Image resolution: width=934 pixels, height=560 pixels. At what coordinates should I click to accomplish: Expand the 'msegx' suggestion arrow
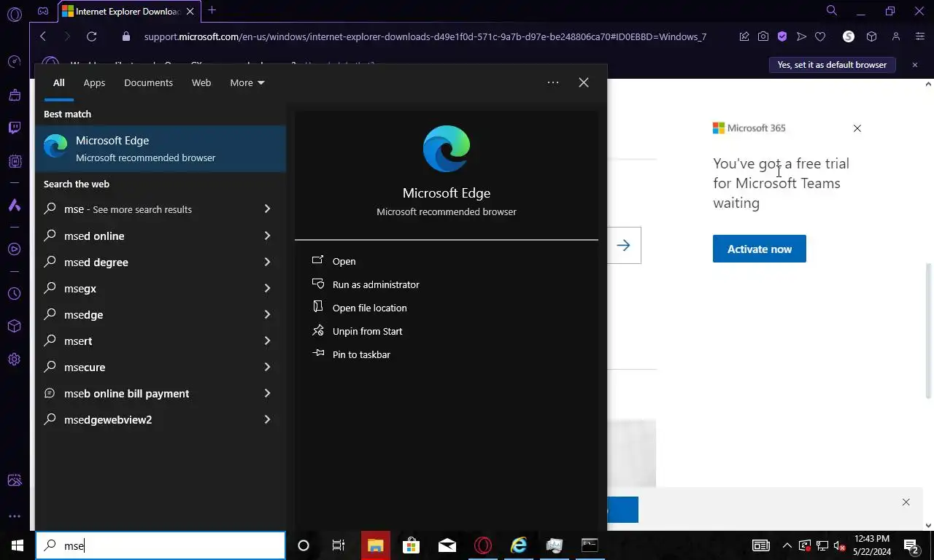pyautogui.click(x=267, y=288)
